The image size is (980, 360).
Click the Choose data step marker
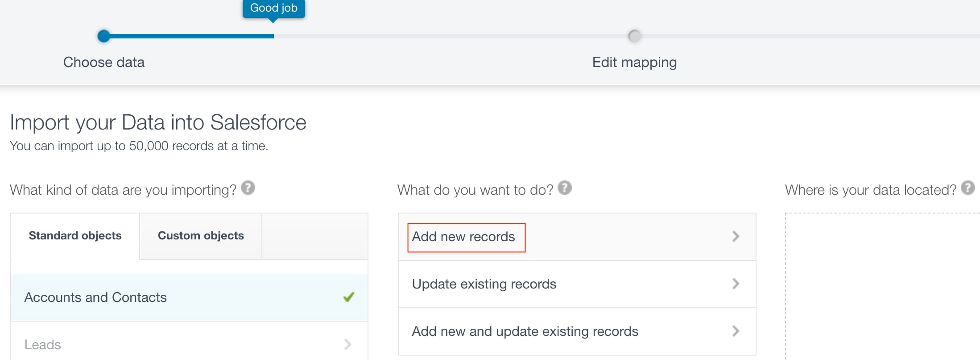click(104, 36)
